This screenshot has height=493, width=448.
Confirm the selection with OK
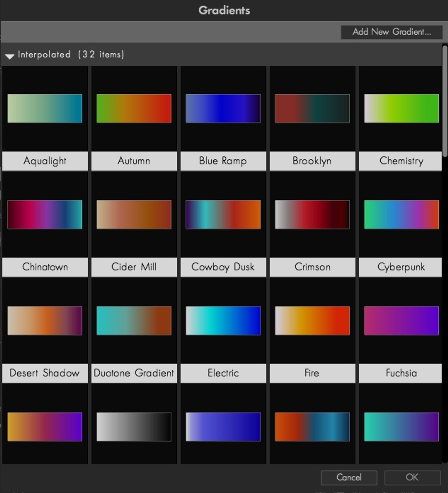tap(412, 477)
